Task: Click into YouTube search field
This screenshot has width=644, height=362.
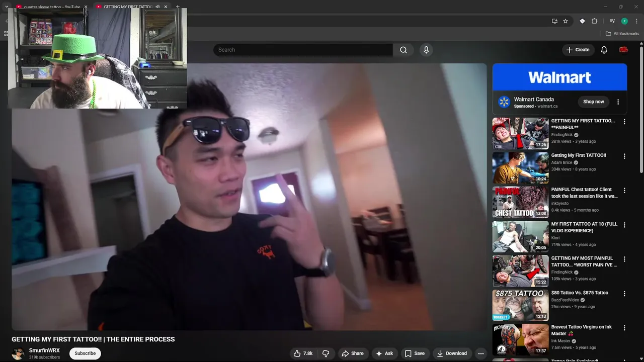Action: [303, 50]
